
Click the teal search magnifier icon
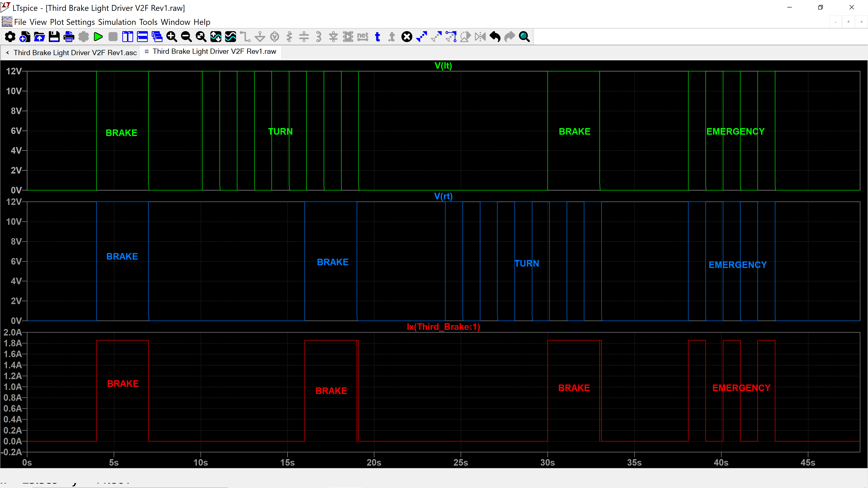click(524, 37)
